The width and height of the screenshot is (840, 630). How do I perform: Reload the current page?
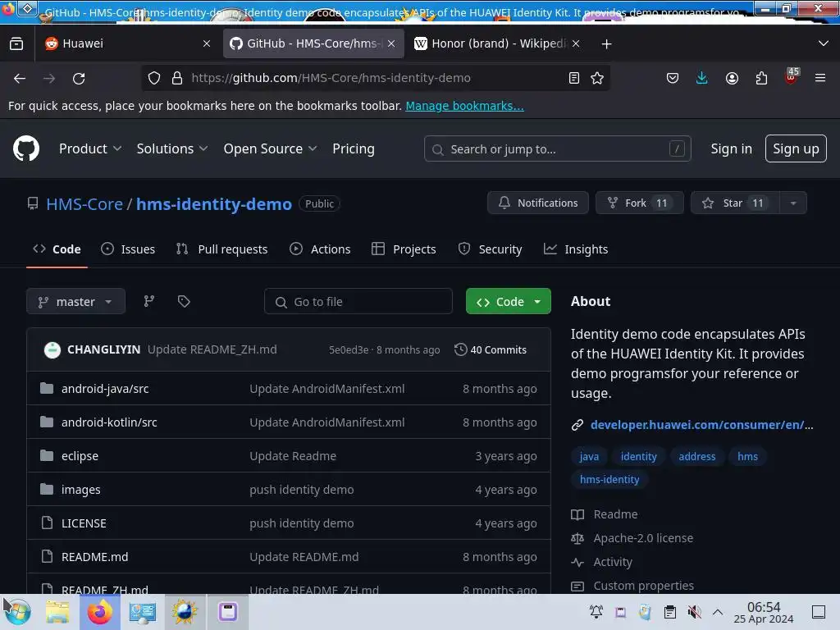coord(79,78)
